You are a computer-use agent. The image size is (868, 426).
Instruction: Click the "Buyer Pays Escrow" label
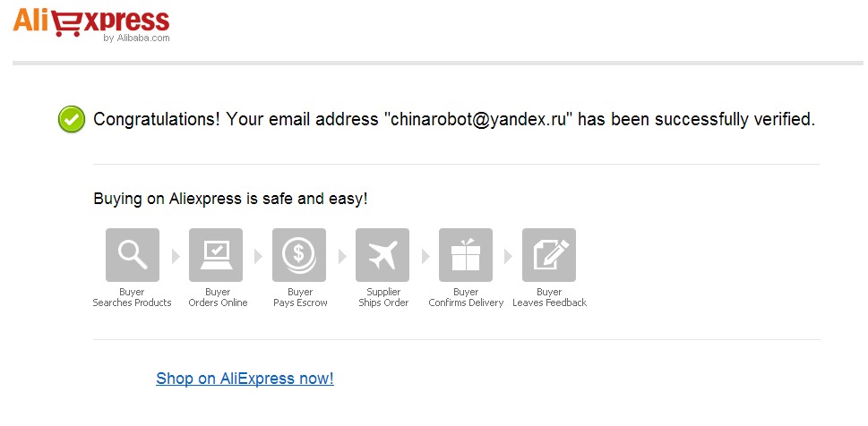[300, 298]
